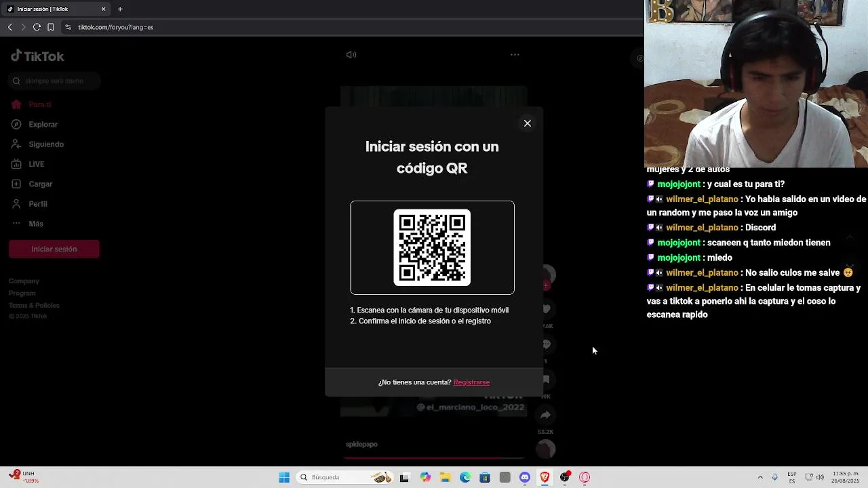Go forward in the browser
Screen dimensions: 868x488
pyautogui.click(x=23, y=27)
